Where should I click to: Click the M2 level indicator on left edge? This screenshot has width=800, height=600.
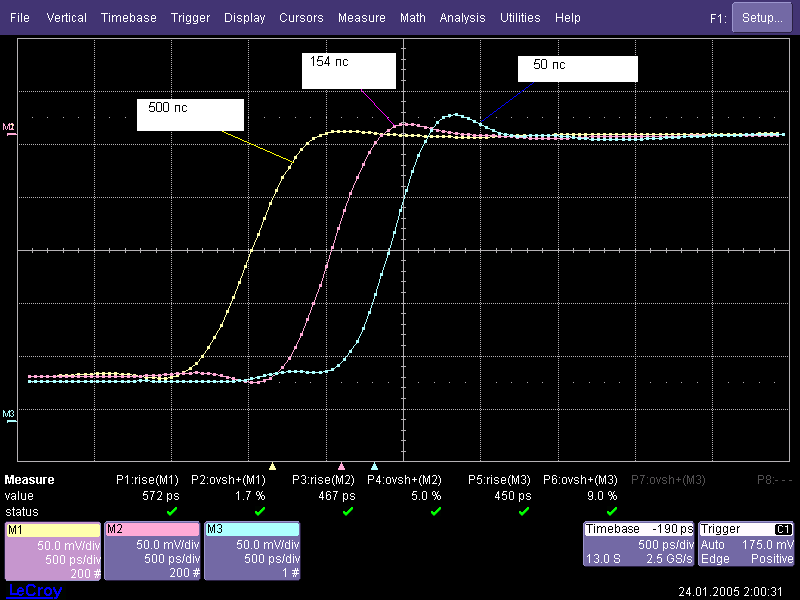(x=9, y=128)
